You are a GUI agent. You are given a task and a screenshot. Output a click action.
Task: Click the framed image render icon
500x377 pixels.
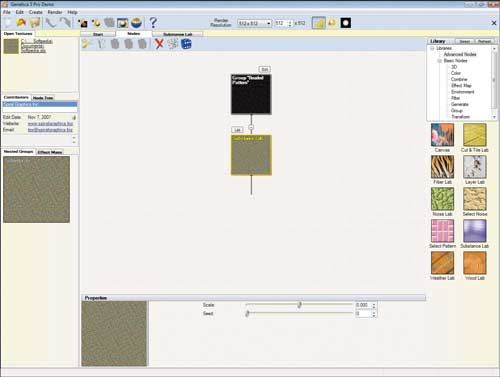coord(123,23)
